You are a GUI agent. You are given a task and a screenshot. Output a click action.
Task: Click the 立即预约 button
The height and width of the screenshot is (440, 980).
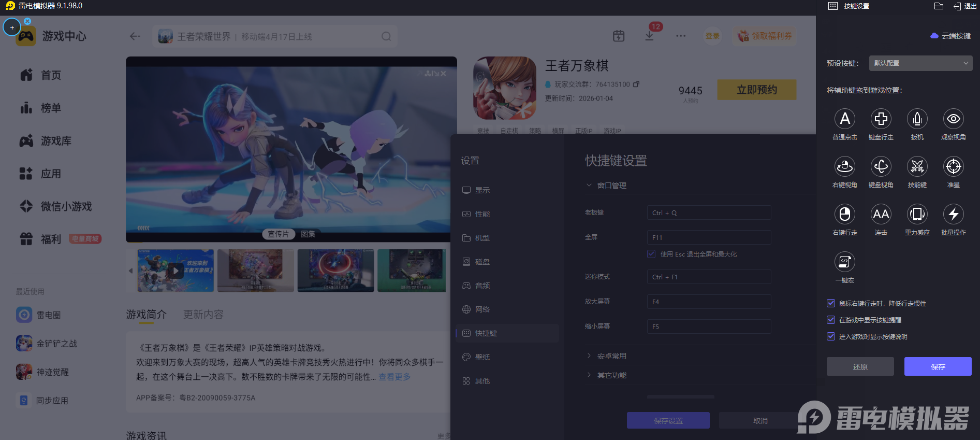tap(757, 90)
